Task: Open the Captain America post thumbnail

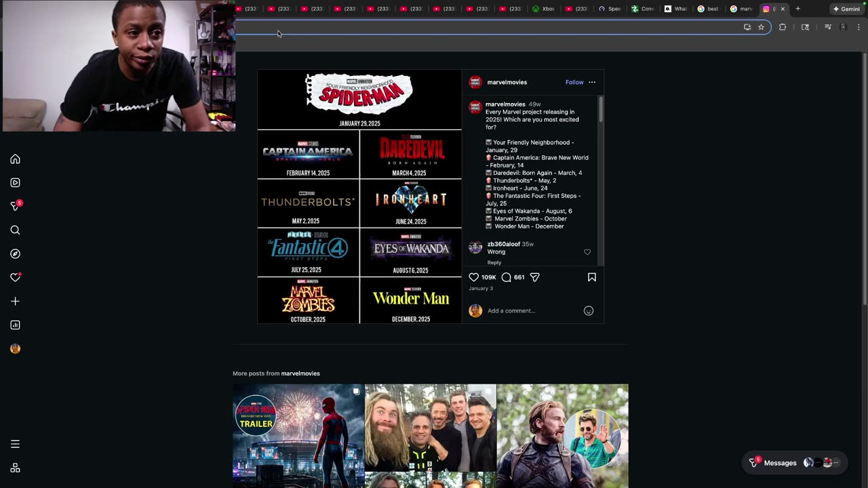Action: click(x=563, y=436)
